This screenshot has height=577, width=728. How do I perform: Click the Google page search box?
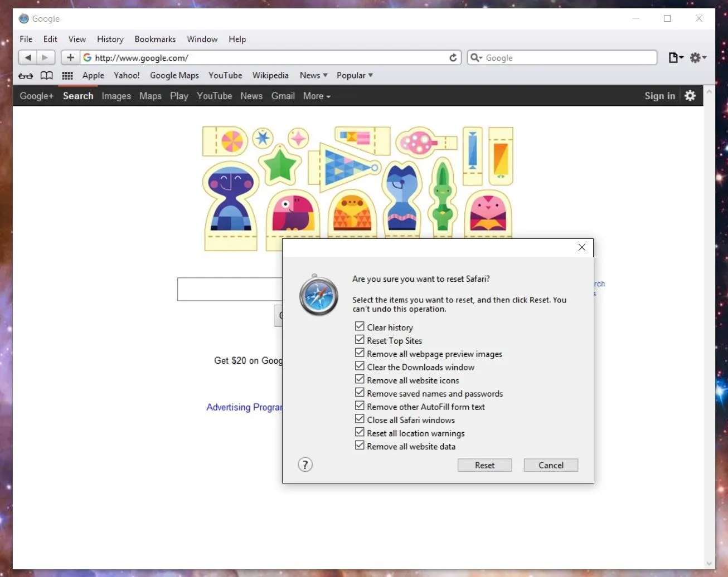230,289
